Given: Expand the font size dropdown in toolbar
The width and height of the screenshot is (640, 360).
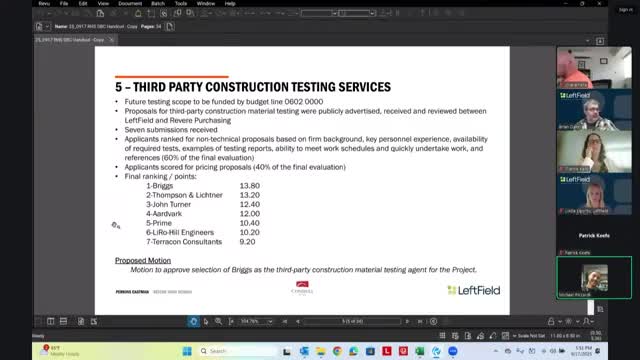Looking at the screenshot, I should coord(372,13).
